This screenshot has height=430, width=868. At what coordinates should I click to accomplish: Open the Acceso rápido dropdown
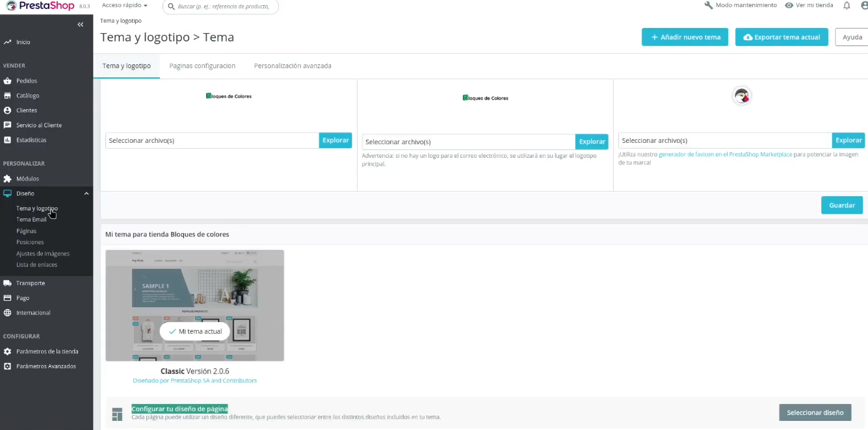coord(124,5)
